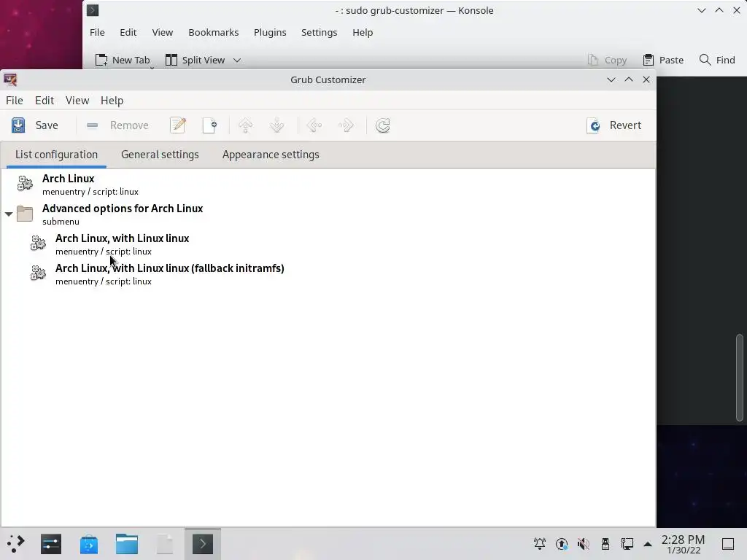Open Discover store from the taskbar
Viewport: 747px width, 560px height.
(89, 544)
